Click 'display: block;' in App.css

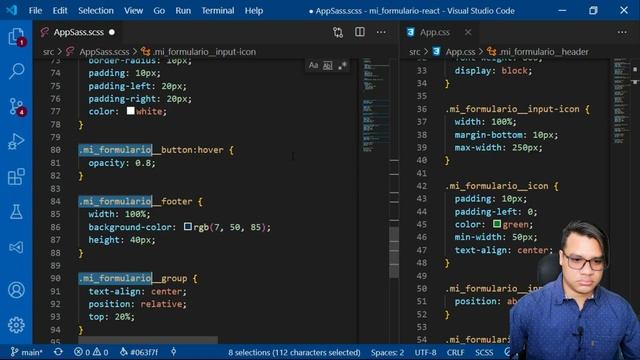tap(493, 71)
